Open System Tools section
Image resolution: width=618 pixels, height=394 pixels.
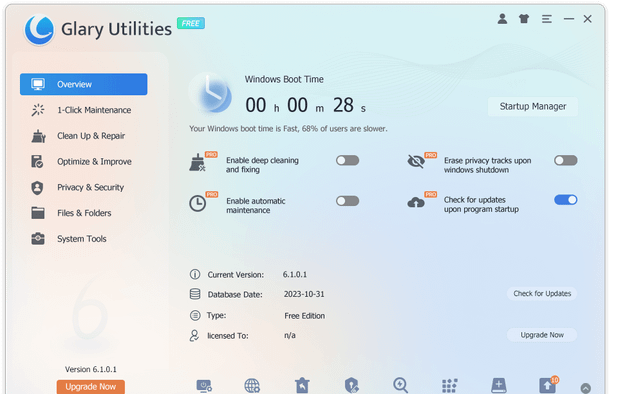(82, 239)
